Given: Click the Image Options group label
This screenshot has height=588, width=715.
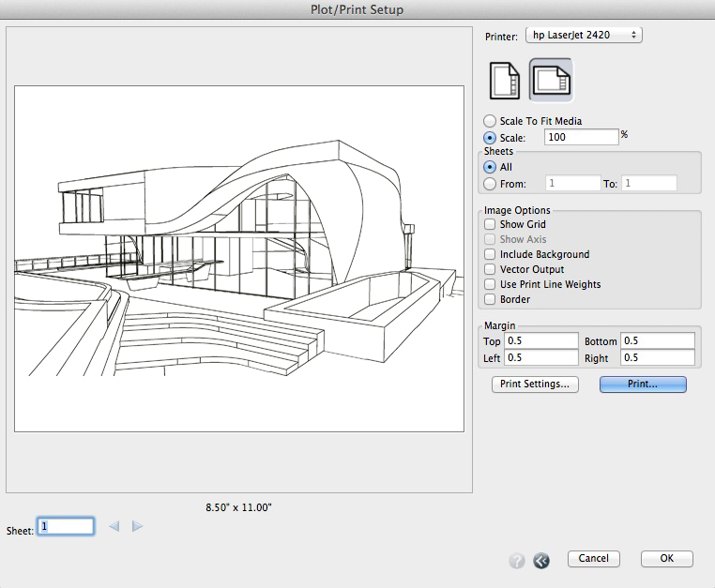Looking at the screenshot, I should click(517, 210).
